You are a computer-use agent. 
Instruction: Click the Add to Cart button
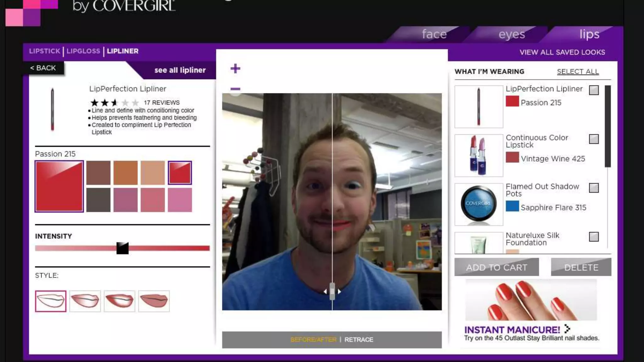pos(497,267)
